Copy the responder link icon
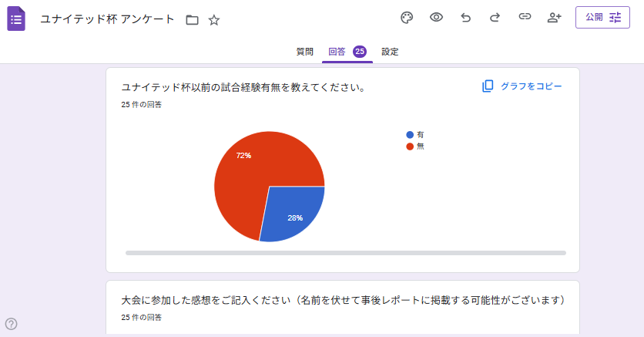This screenshot has width=644, height=337. (525, 17)
